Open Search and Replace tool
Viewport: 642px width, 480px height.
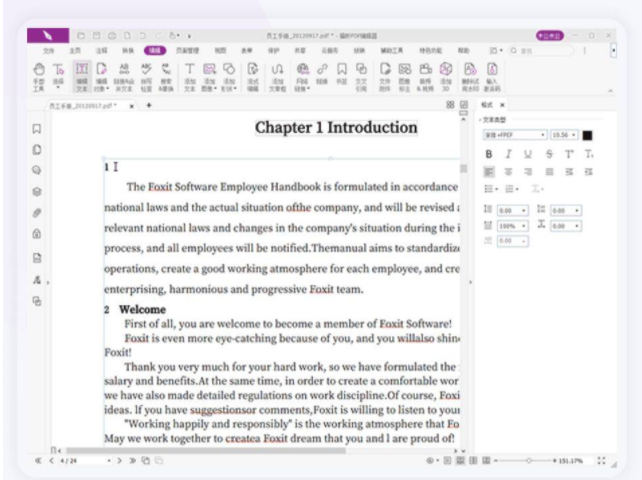165,77
